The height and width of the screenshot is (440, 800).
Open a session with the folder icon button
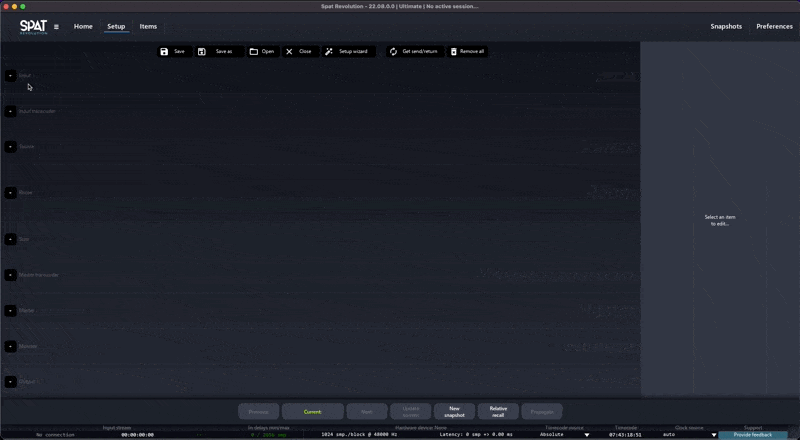[263, 52]
